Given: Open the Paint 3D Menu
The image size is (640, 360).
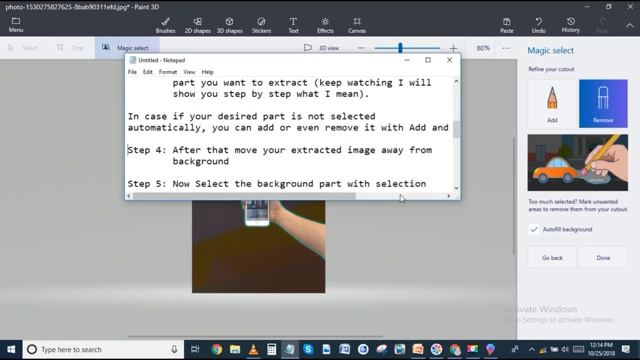Looking at the screenshot, I should pos(16,25).
